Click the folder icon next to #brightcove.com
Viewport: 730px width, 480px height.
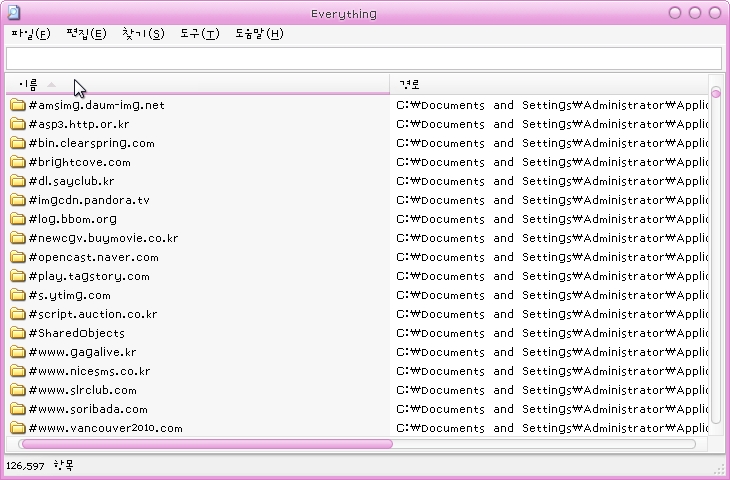click(x=18, y=162)
